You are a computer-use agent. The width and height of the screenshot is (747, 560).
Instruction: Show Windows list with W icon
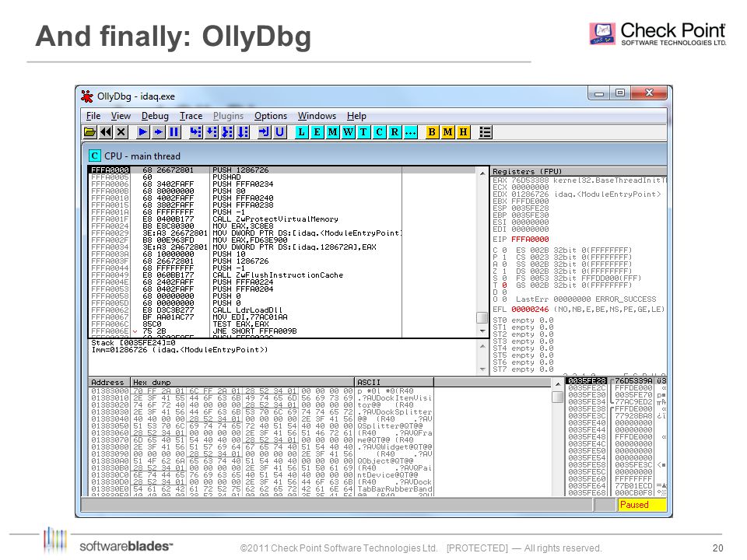click(349, 132)
